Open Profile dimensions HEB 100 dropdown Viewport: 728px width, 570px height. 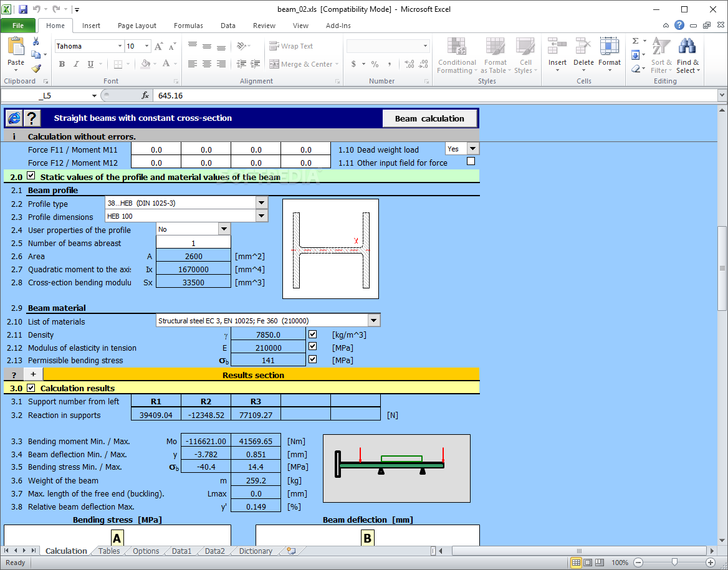[x=262, y=216]
